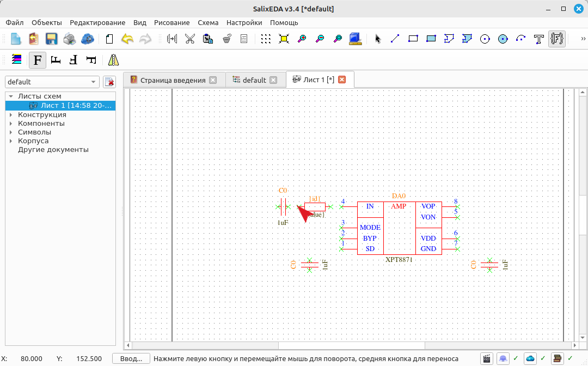Viewport: 588px width, 366px height.
Task: Click the greyed redo arrow icon
Action: coord(145,39)
